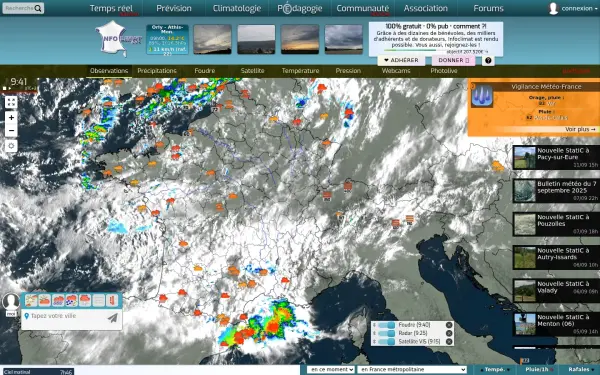The width and height of the screenshot is (600, 375).
Task: Open 'Nouvelle StatIC à Valady' news
Action: (556, 290)
